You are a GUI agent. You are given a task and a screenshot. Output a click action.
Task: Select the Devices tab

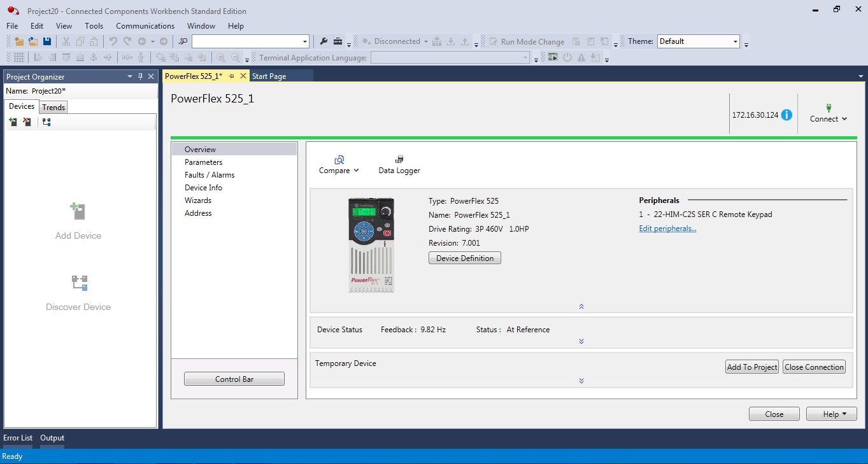[x=22, y=106]
